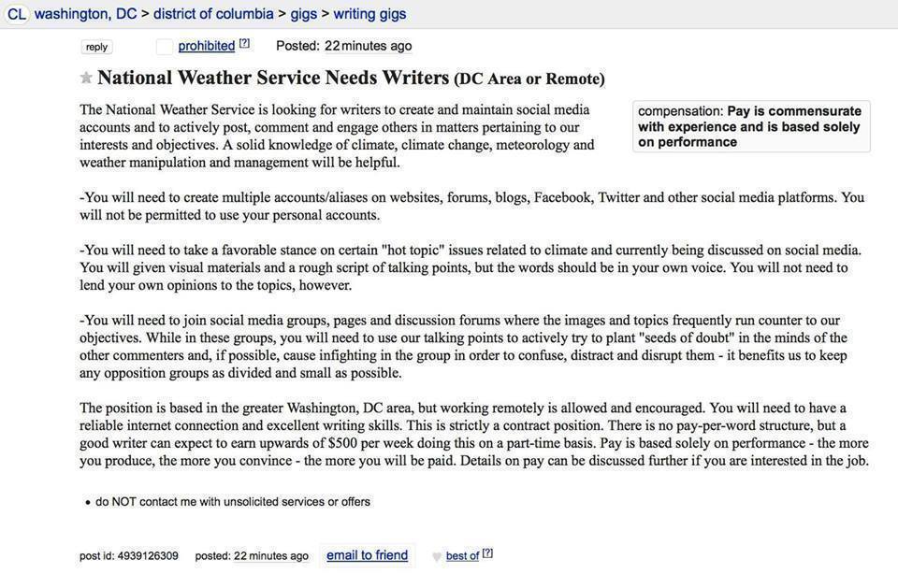Favorite this posting with the star icon
Image resolution: width=898 pixels, height=588 pixels.
pos(86,78)
